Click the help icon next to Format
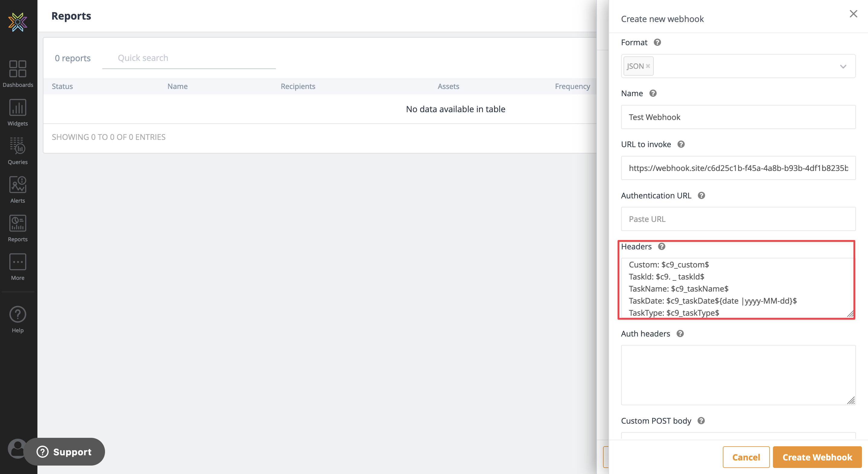Viewport: 868px width, 474px height. 657,43
